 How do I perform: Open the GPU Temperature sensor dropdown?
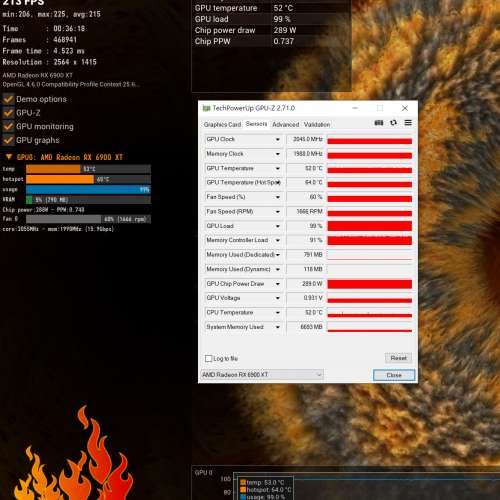click(x=278, y=168)
